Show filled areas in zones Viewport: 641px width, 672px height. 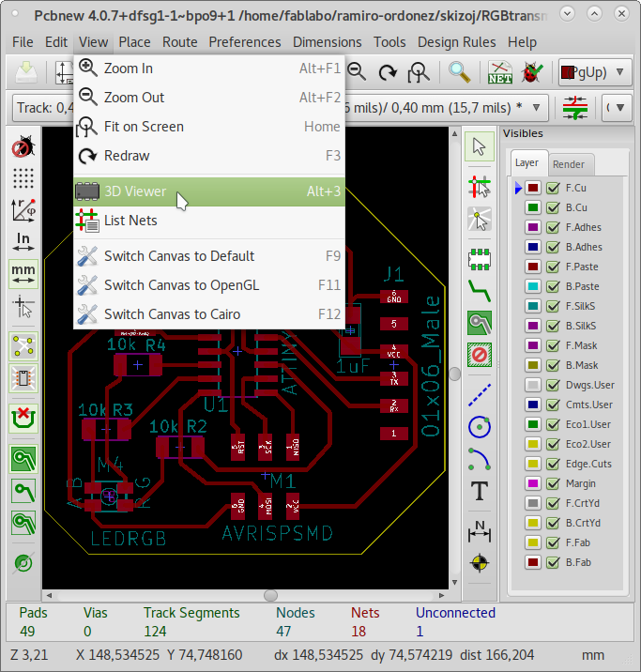[23, 459]
